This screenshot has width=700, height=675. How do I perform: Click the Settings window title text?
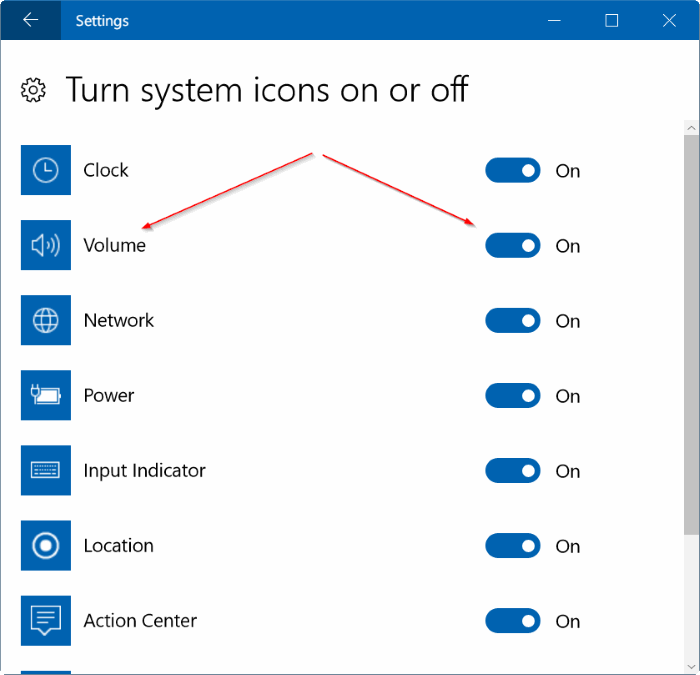(102, 21)
